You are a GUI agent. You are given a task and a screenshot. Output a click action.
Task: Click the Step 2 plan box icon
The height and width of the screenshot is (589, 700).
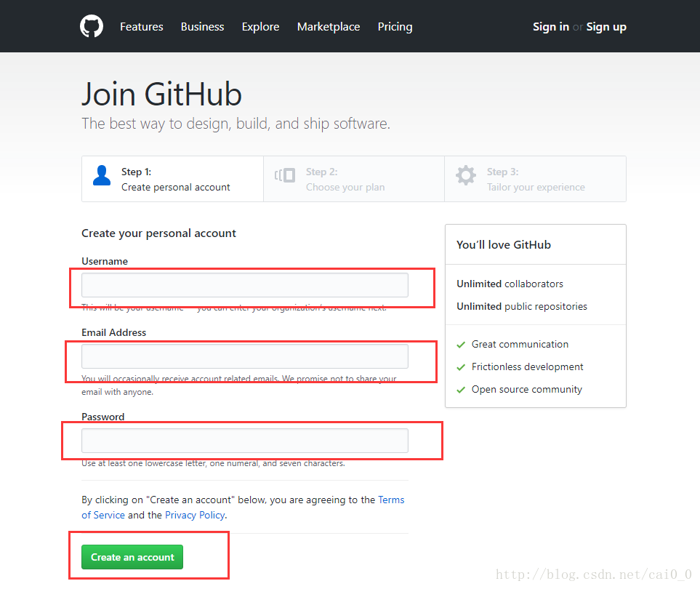point(284,175)
